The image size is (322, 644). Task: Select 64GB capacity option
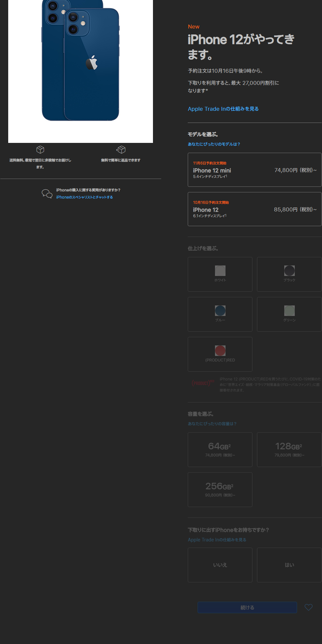[220, 450]
